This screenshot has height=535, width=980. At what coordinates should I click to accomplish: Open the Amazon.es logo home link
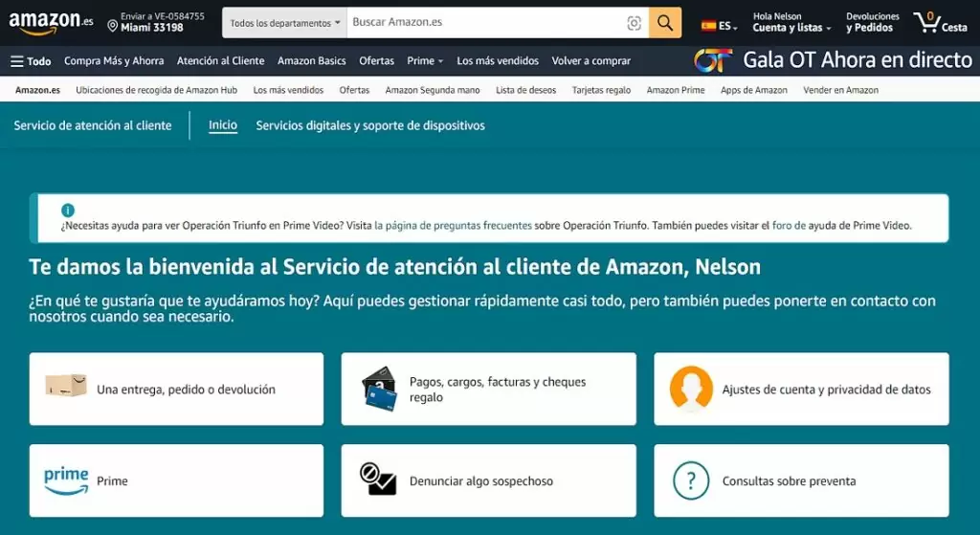coord(51,23)
